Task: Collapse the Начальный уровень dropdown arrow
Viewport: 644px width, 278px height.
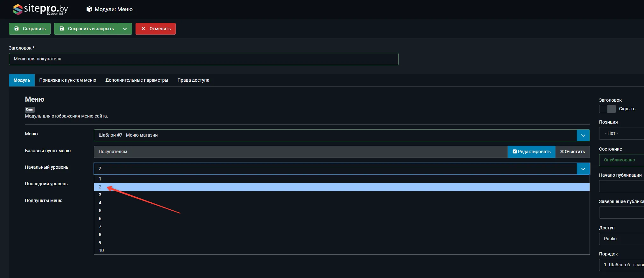Action: (583, 169)
